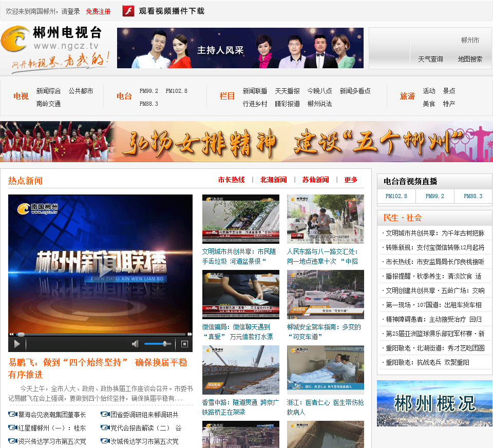Viewport: 493px width, 448px height.
Task: Click 更多 for more hot news
Action: (x=351, y=180)
